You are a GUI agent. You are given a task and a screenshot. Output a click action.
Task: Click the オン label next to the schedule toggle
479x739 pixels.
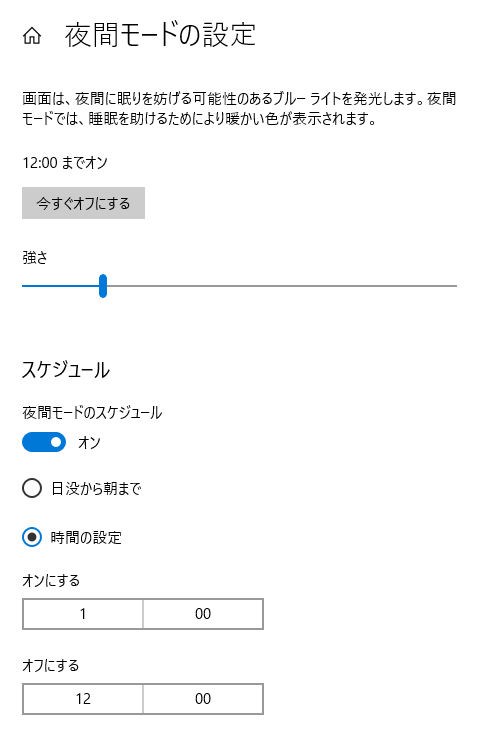click(89, 443)
